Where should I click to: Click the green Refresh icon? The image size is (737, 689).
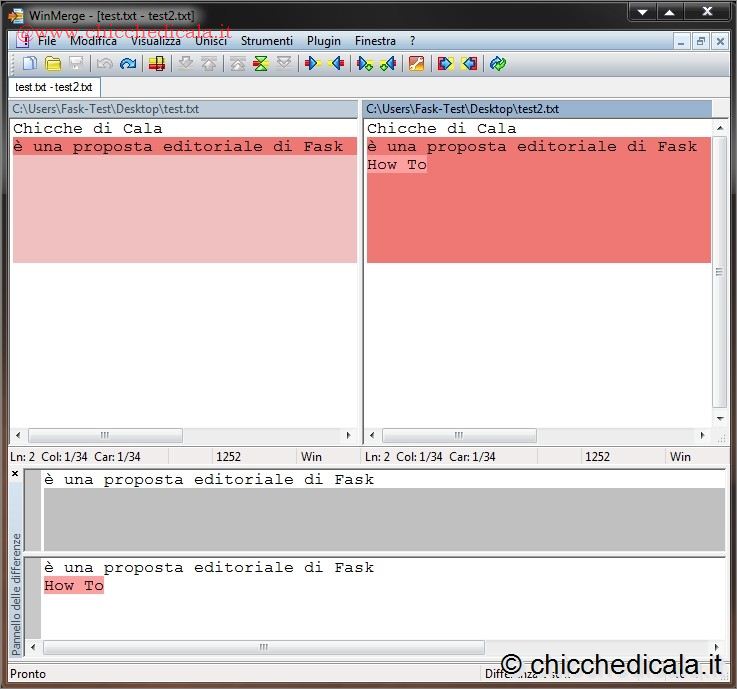(x=498, y=64)
